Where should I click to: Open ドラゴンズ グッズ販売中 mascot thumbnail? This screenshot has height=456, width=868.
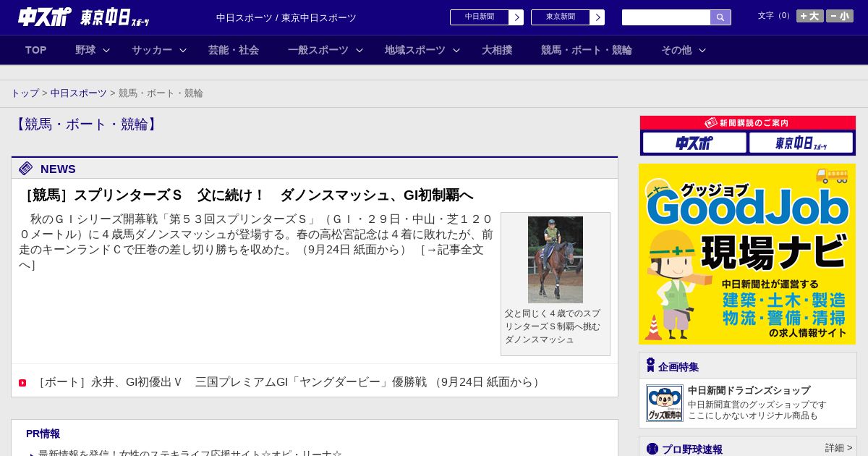coord(665,403)
